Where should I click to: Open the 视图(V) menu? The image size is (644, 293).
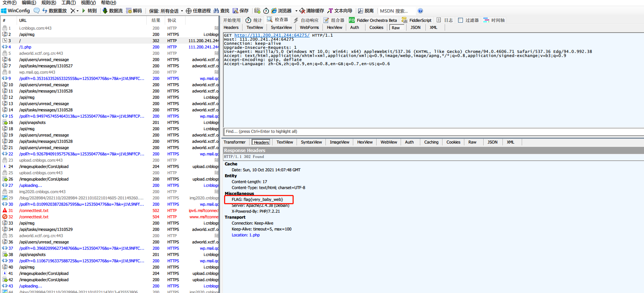point(88,3)
